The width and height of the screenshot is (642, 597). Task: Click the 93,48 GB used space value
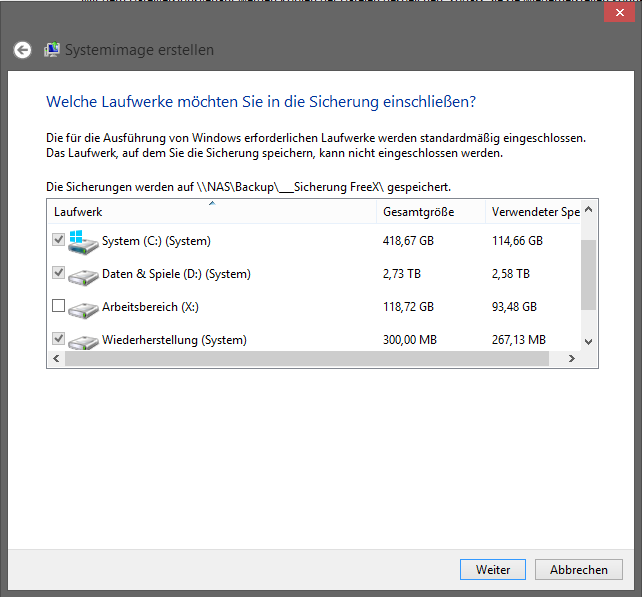[x=514, y=307]
